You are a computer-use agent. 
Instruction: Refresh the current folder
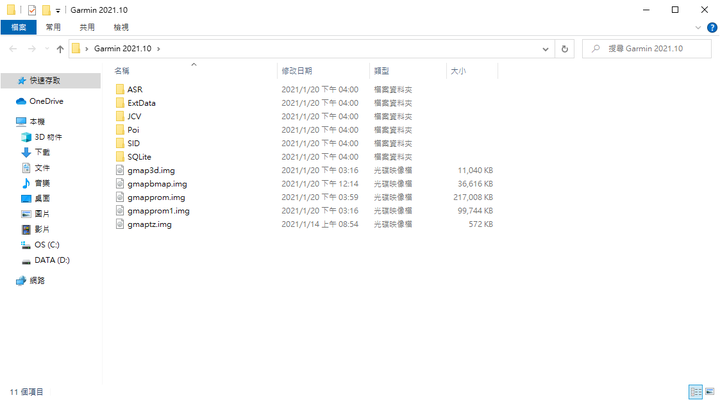tap(565, 49)
